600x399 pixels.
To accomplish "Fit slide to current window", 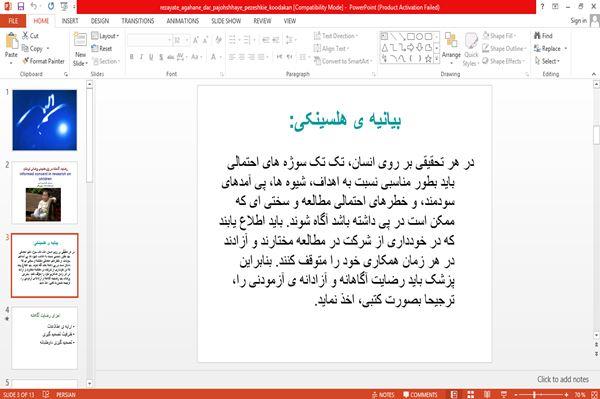I will tap(594, 395).
